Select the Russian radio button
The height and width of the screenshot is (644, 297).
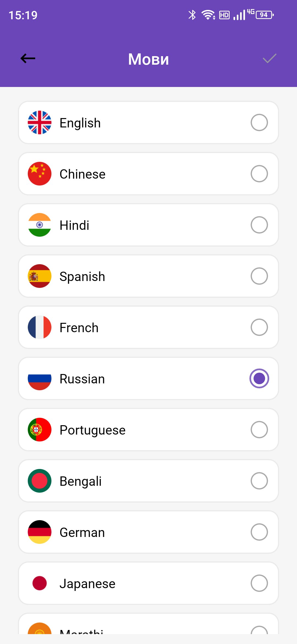pos(259,378)
